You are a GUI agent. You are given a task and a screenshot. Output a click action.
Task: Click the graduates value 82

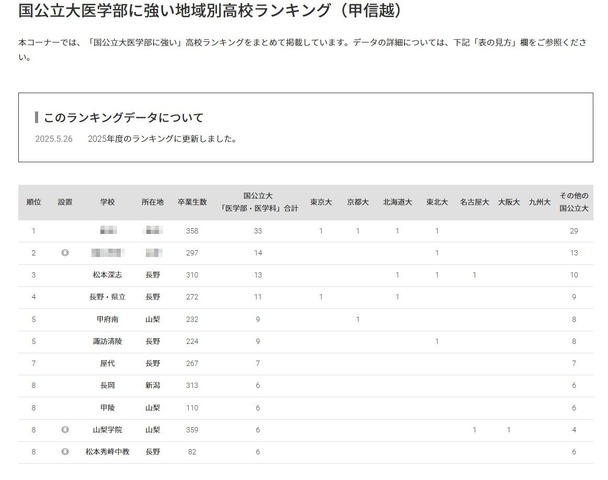coord(192,452)
